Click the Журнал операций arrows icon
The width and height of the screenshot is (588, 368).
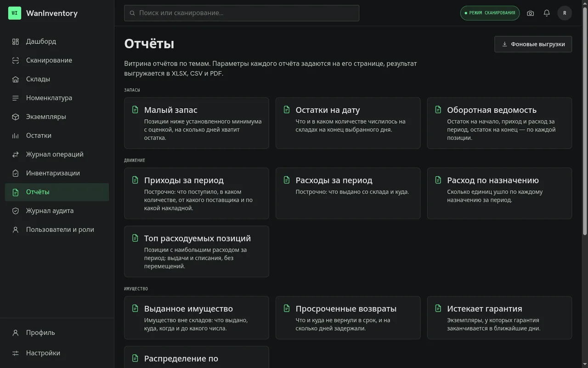click(16, 155)
